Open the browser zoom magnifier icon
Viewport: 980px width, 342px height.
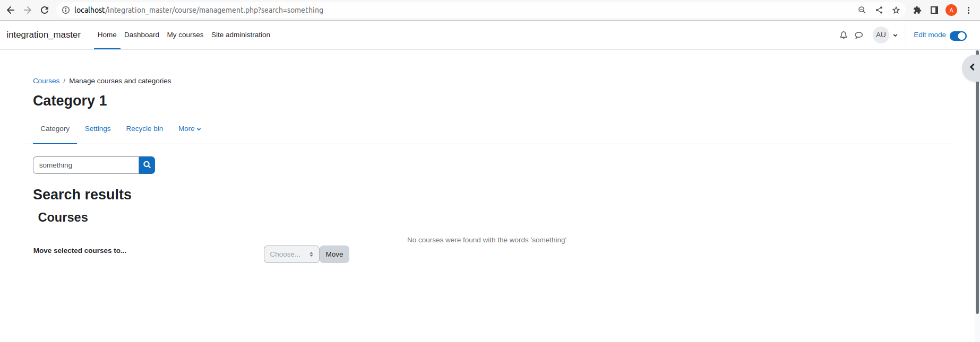(862, 10)
